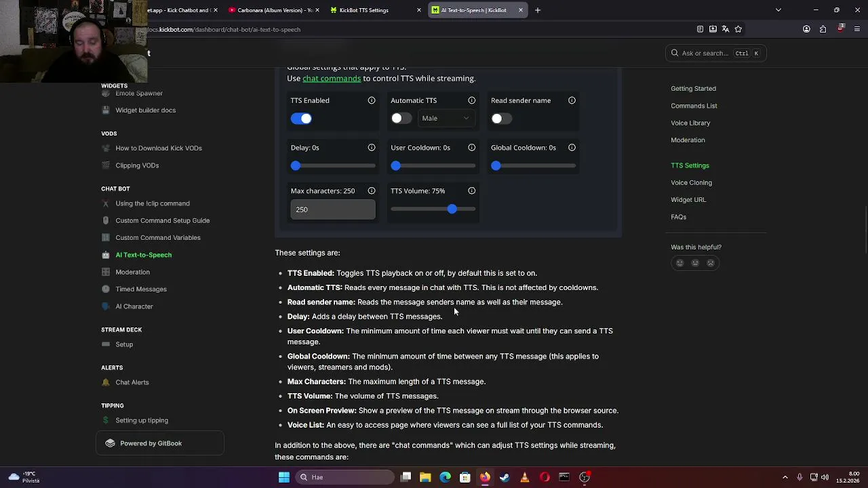Click the TTS Volume slider handle
This screenshot has width=868, height=488.
[452, 209]
